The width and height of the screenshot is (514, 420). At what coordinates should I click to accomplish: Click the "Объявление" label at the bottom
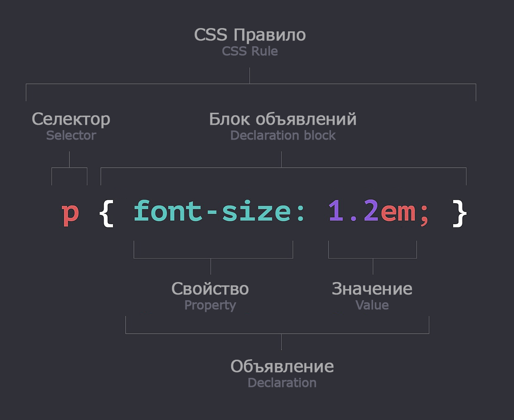pos(282,366)
